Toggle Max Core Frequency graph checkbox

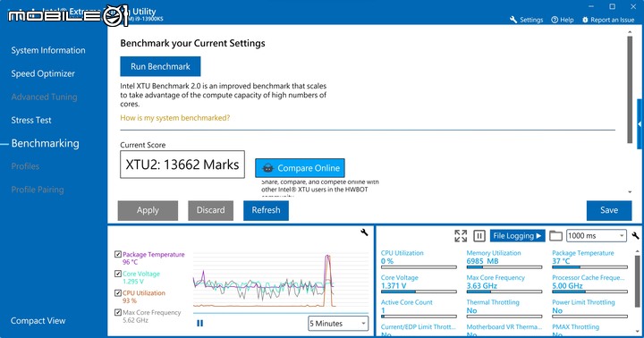click(x=118, y=312)
